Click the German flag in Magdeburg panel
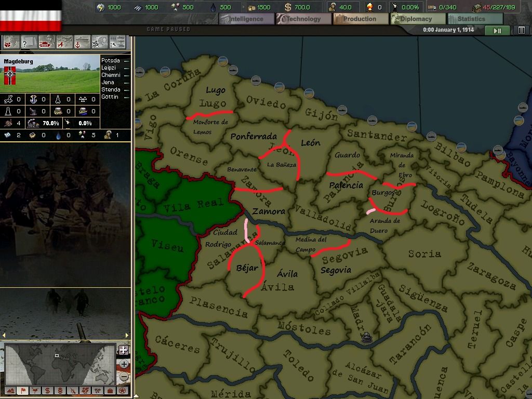The width and height of the screenshot is (532, 399). [10, 75]
